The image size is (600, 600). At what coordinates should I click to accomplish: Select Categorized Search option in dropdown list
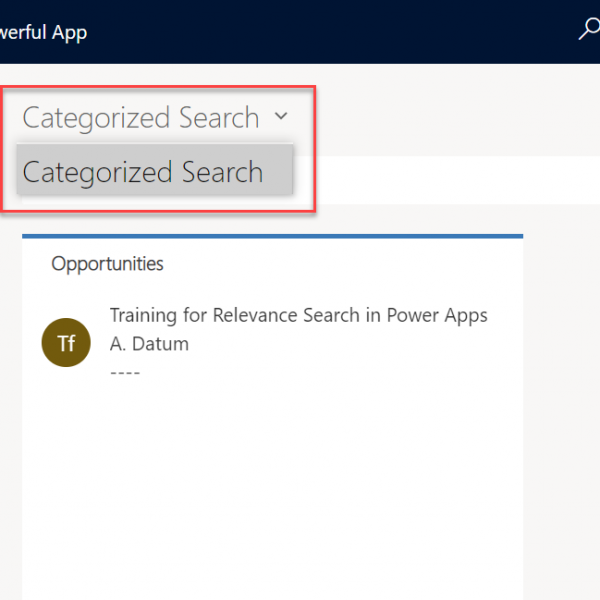pos(155,170)
